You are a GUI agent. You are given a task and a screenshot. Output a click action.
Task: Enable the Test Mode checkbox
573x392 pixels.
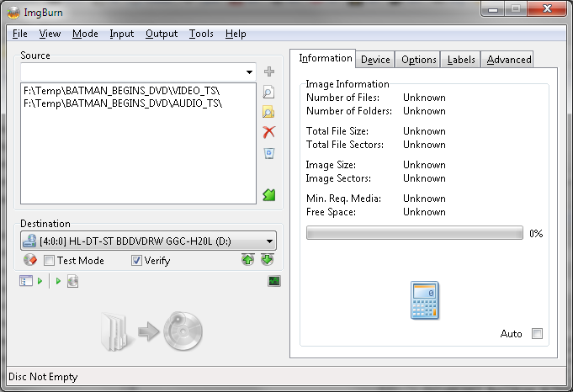(x=49, y=261)
